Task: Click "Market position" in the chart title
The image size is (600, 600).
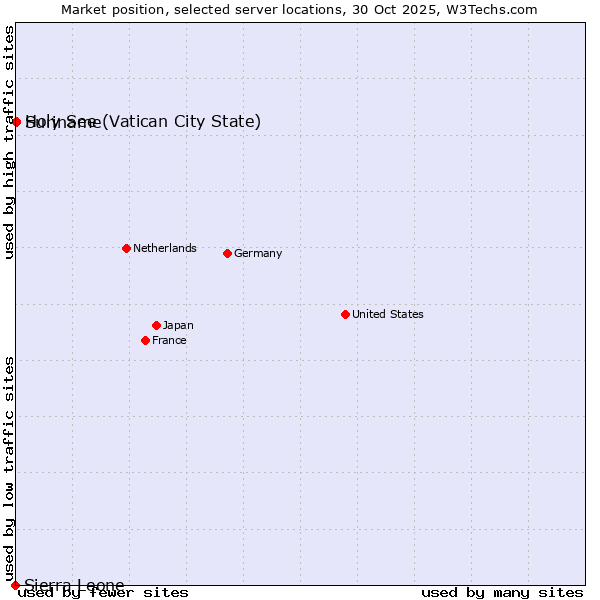Action: pos(108,9)
